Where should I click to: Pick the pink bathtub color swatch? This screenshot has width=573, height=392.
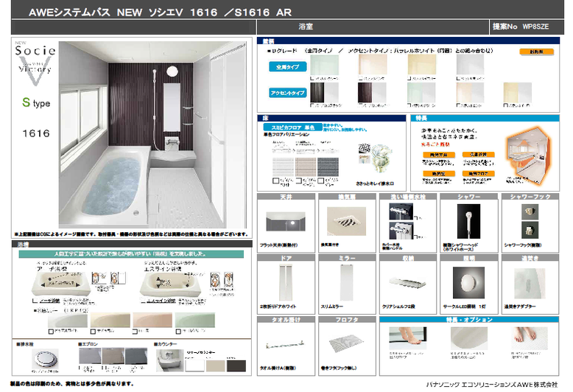click(152, 320)
